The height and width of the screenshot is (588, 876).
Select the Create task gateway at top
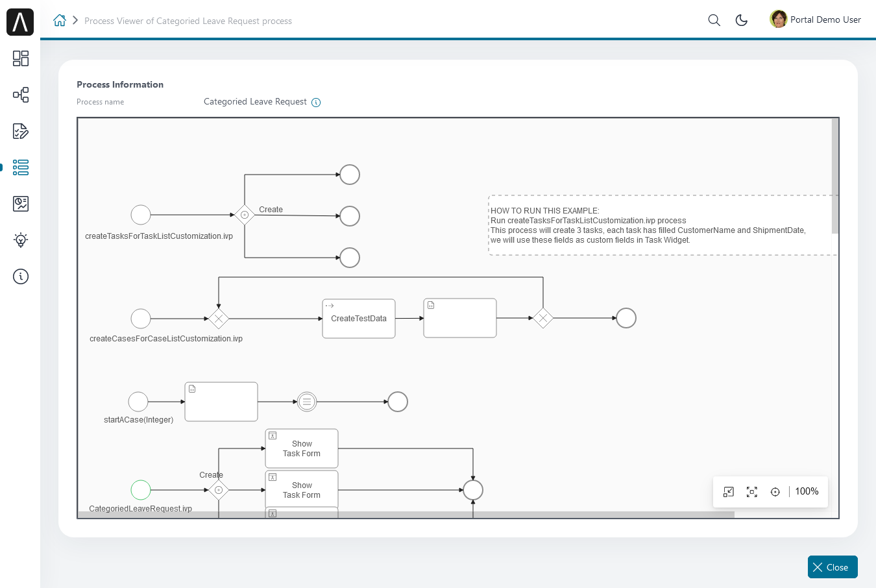(x=245, y=215)
